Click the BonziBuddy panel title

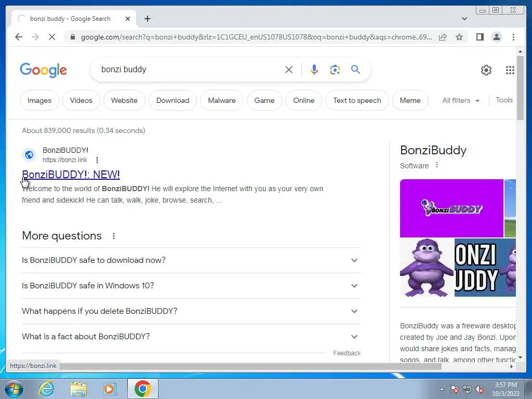[x=433, y=150]
